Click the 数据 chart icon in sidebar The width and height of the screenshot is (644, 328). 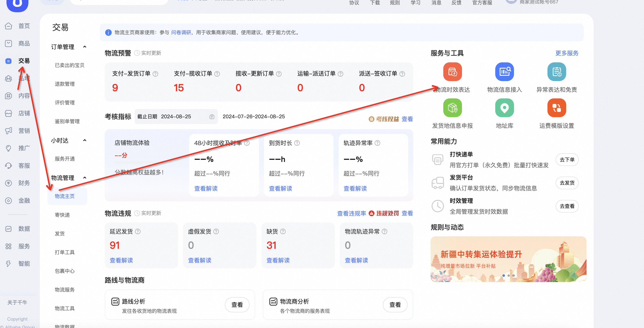[x=9, y=229]
